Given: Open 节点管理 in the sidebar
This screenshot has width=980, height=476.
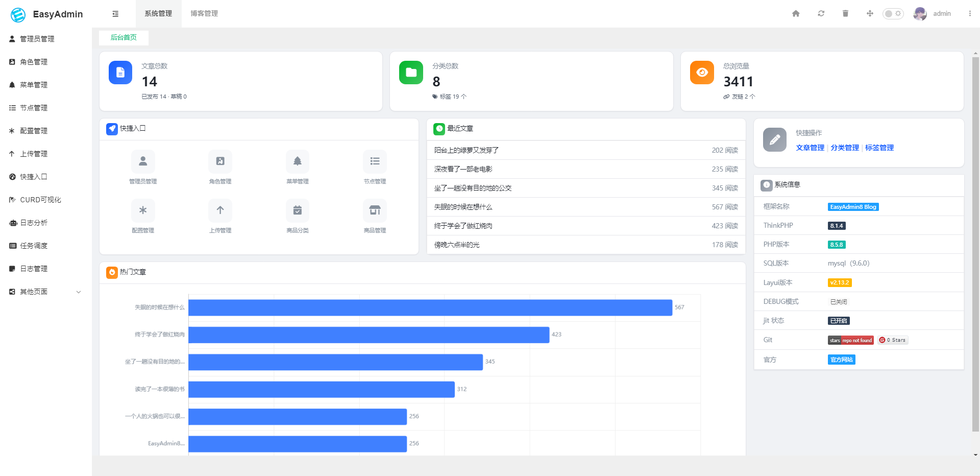Looking at the screenshot, I should [x=46, y=108].
